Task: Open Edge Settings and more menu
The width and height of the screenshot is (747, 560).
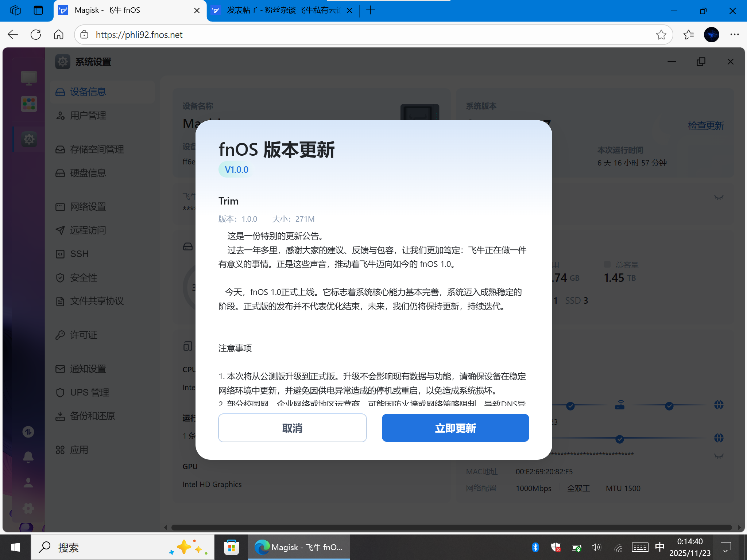Action: pos(734,35)
